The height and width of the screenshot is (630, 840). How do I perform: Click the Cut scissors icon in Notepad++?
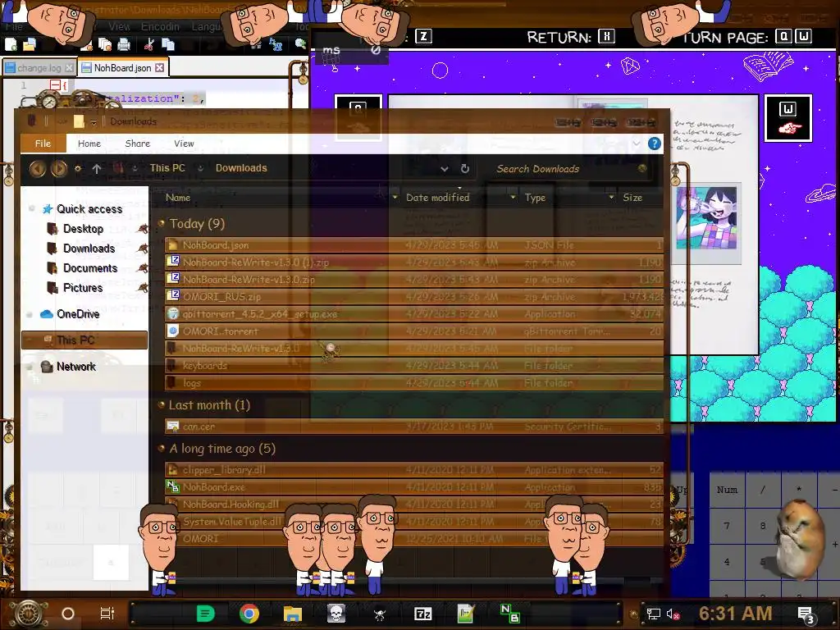pyautogui.click(x=149, y=44)
